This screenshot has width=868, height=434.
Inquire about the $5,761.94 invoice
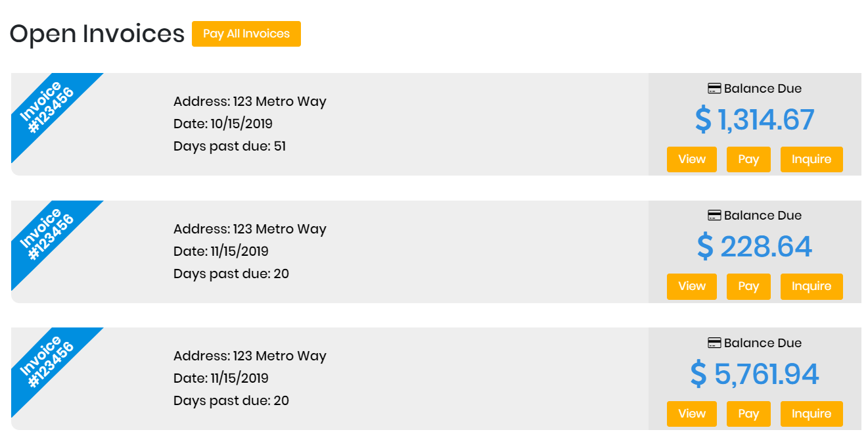click(811, 414)
